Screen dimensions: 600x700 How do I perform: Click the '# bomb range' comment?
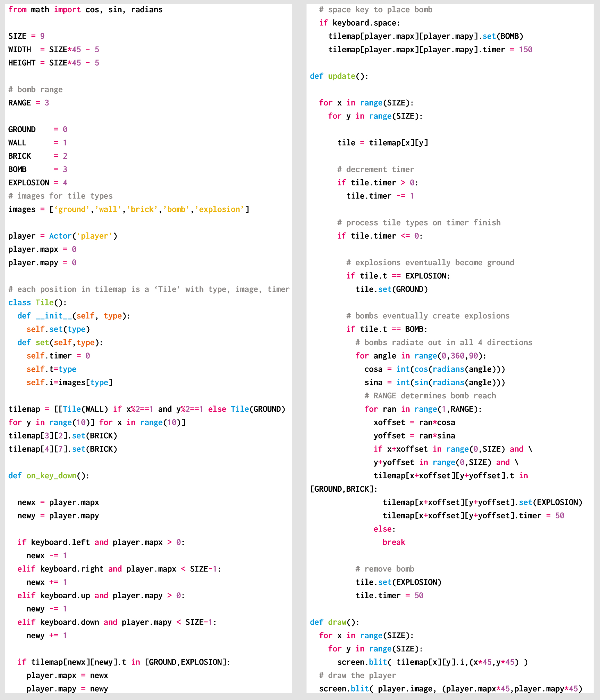tap(35, 89)
